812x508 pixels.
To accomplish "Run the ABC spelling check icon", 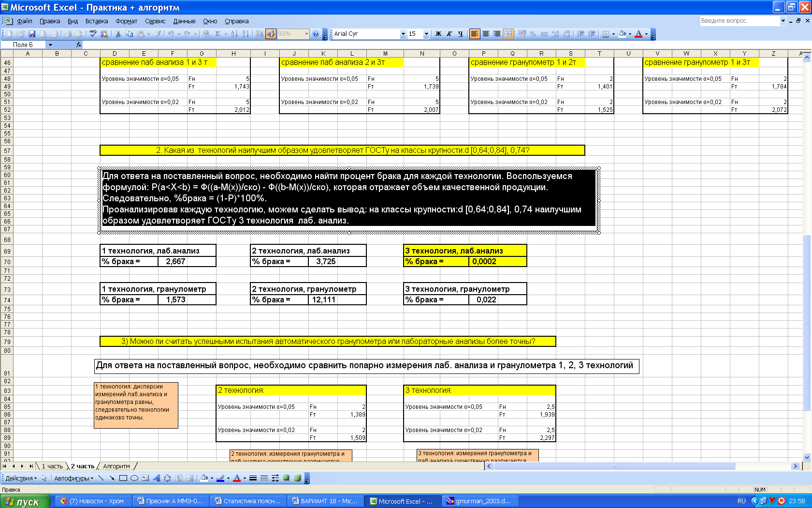I will click(93, 34).
